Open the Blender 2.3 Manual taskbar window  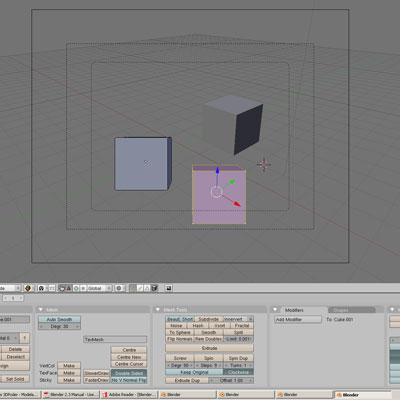(71, 395)
